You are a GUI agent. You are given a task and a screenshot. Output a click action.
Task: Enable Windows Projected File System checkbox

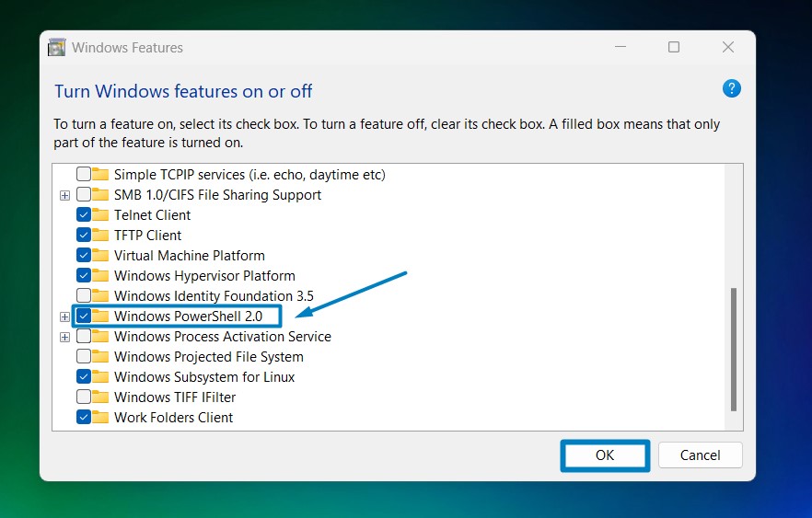84,356
